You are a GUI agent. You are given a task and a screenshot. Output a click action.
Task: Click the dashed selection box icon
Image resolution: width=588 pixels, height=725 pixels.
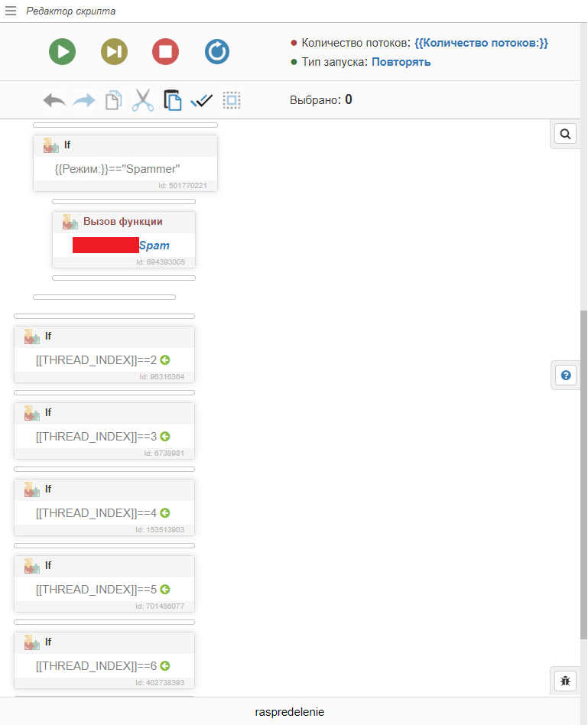tap(232, 100)
